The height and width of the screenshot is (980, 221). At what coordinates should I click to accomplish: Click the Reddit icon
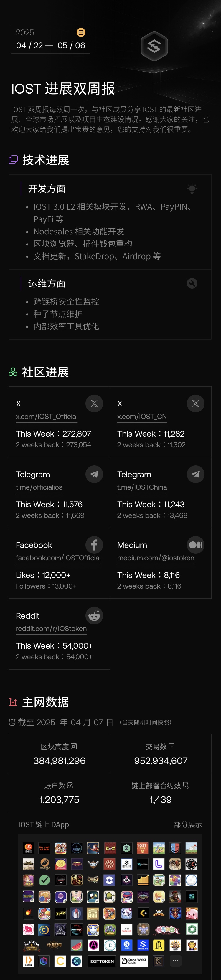tap(94, 616)
